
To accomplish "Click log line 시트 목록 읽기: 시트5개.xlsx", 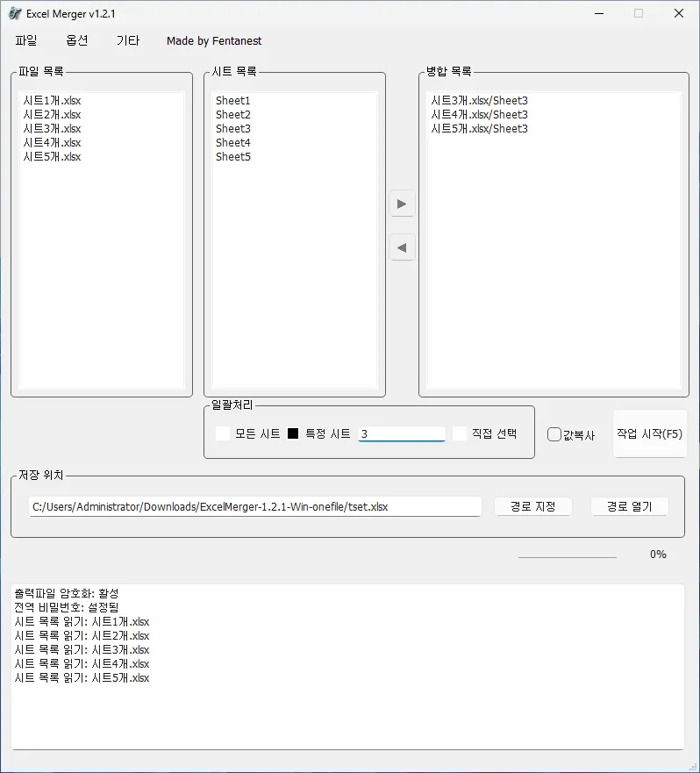I will coord(82,678).
